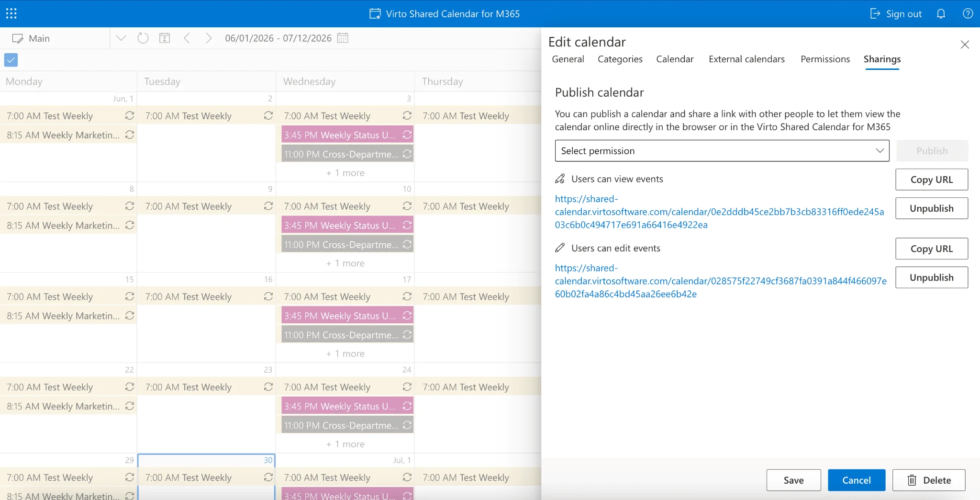980x500 pixels.
Task: Open the help question mark icon
Action: [x=968, y=13]
